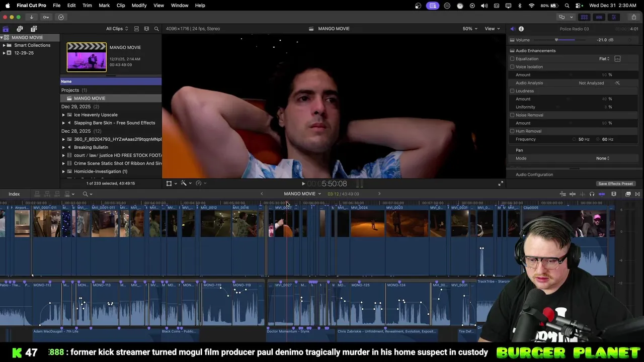Toggle audio skimming headphones icon
Screen dimensions: 644x362
(x=592, y=194)
